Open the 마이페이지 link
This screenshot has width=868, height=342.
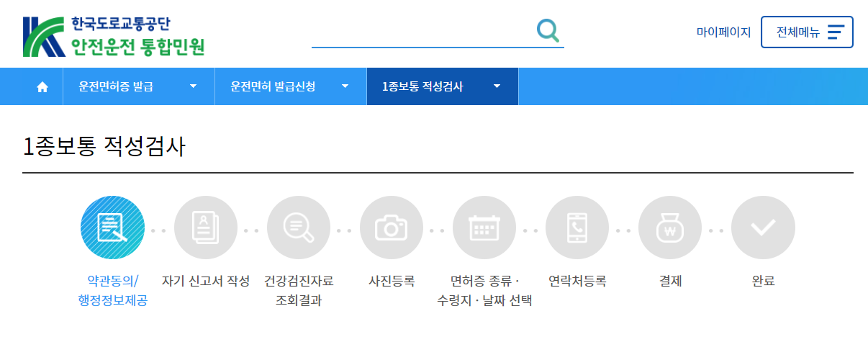tap(723, 32)
